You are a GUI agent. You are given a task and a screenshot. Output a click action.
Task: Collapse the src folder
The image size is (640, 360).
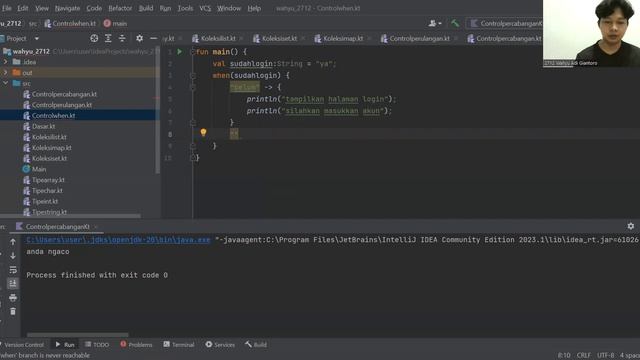coord(5,83)
